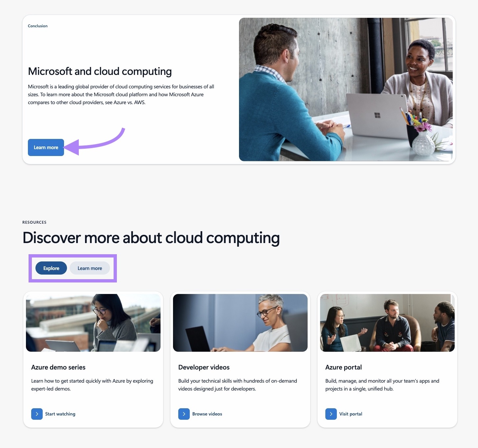Click the Developer videos card image
Viewport: 478px width, 448px height.
point(240,323)
